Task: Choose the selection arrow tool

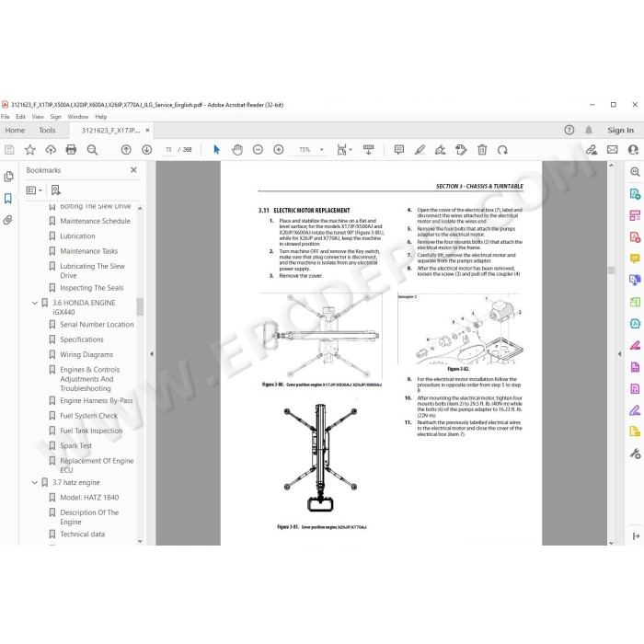Action: (x=216, y=150)
